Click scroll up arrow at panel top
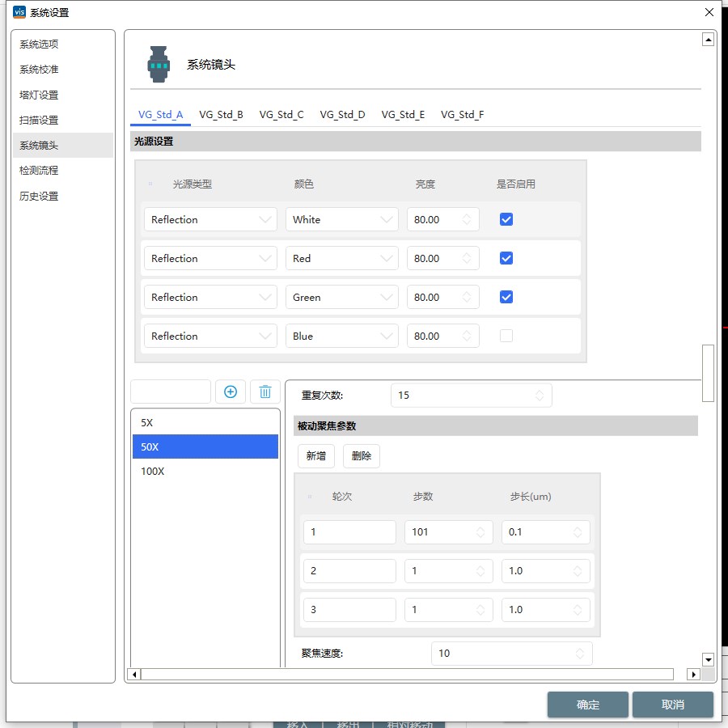 708,40
